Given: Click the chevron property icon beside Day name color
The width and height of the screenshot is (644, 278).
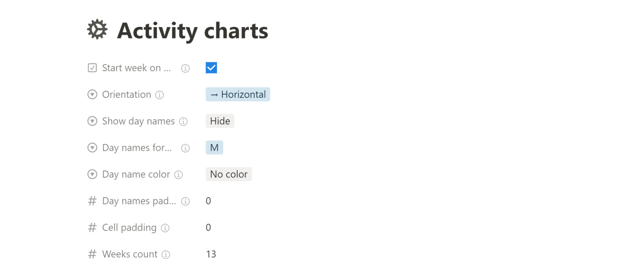Looking at the screenshot, I should [x=92, y=174].
